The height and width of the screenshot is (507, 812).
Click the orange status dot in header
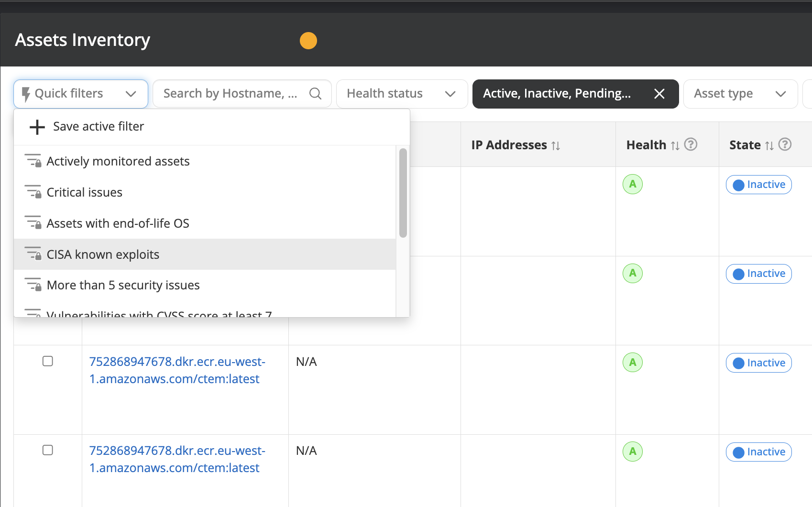(x=308, y=41)
